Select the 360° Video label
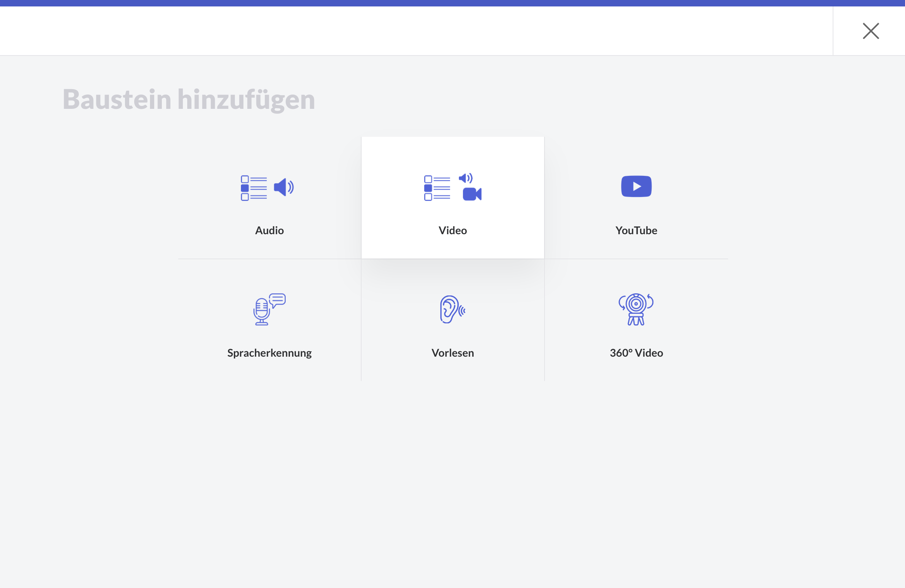This screenshot has width=905, height=588. [636, 353]
